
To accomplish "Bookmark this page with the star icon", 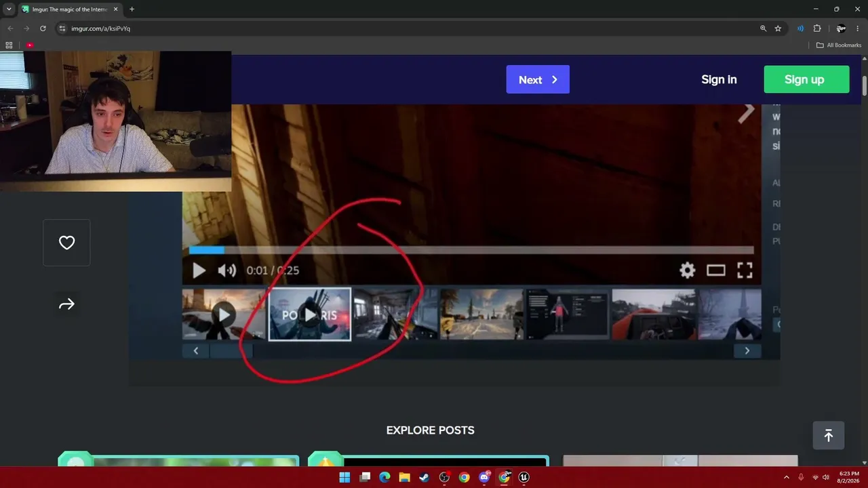I will pos(778,28).
